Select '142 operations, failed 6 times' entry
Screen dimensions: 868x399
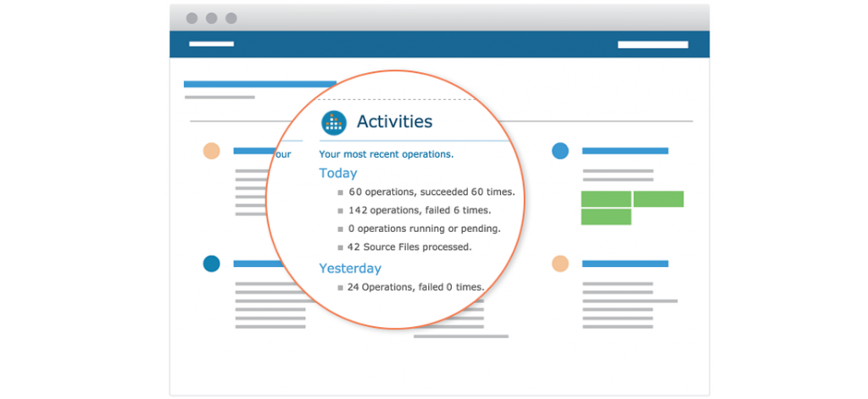[x=420, y=210]
